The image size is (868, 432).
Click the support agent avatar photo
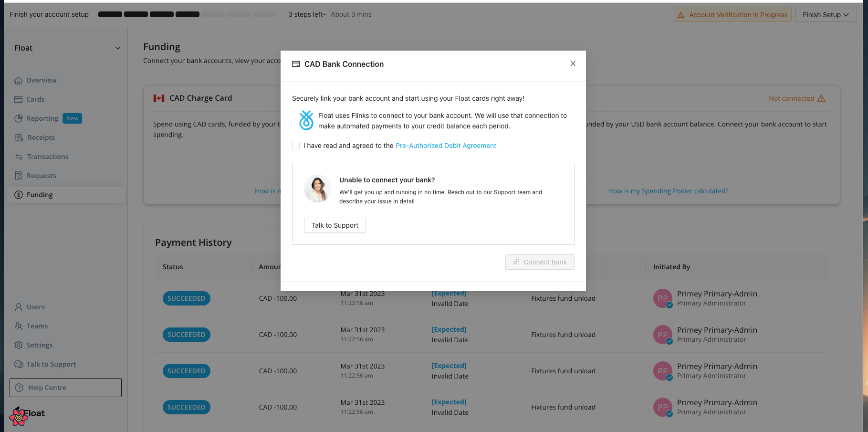(x=317, y=189)
